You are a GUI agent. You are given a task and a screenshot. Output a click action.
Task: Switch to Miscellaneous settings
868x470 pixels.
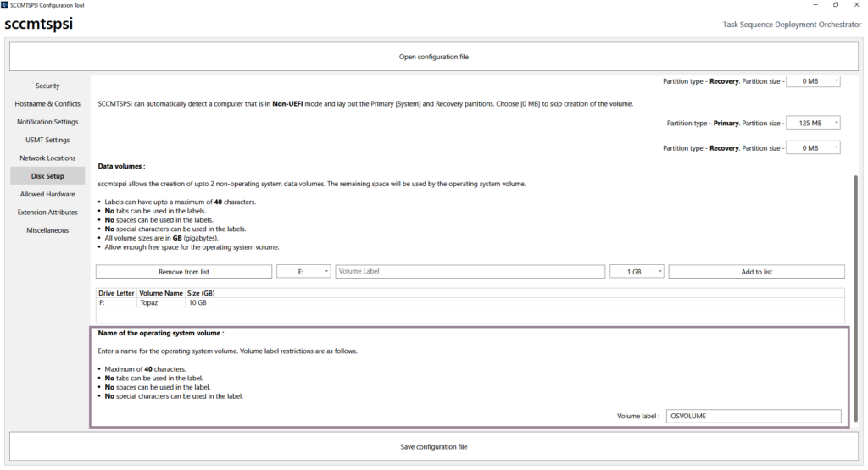(x=47, y=230)
